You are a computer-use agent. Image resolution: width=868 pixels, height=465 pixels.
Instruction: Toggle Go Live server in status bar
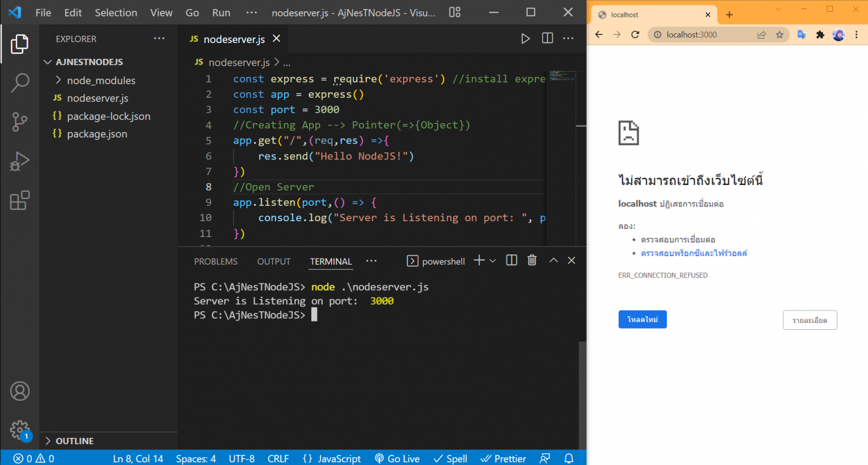pyautogui.click(x=397, y=458)
